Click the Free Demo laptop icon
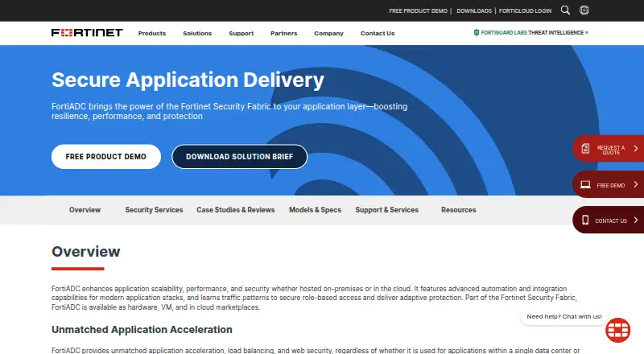 (x=585, y=185)
